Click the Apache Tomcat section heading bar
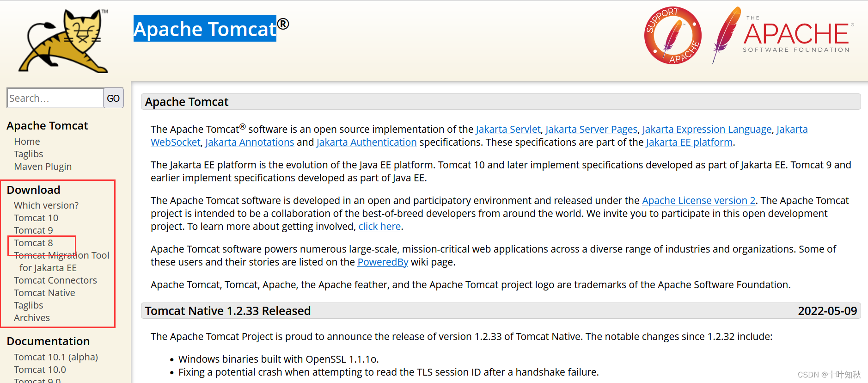Screen dimensions: 868x383 501,102
